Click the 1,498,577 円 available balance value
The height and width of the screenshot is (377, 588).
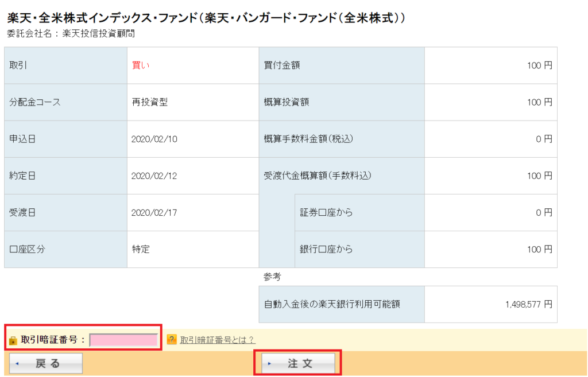pos(529,305)
